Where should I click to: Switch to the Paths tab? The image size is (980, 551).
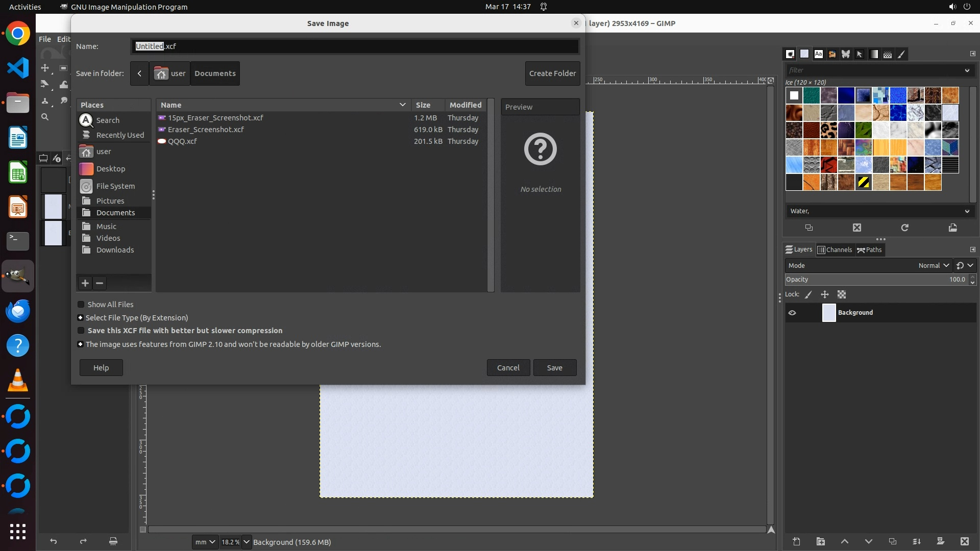coord(870,249)
